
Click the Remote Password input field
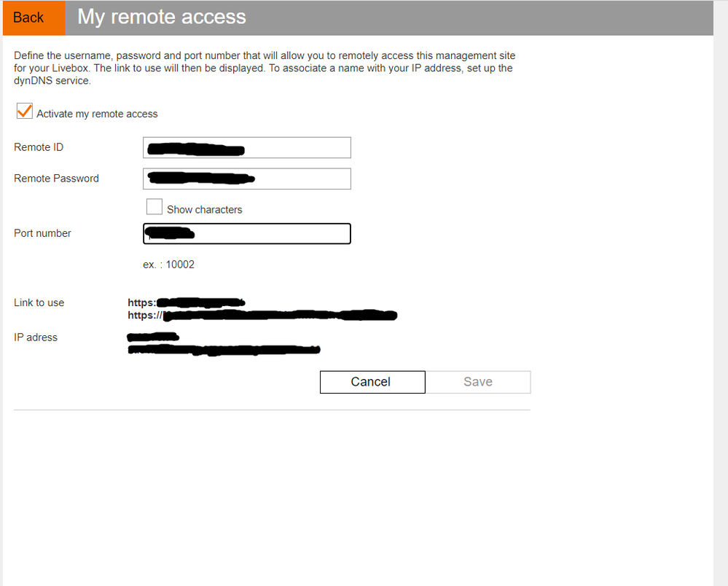point(246,179)
